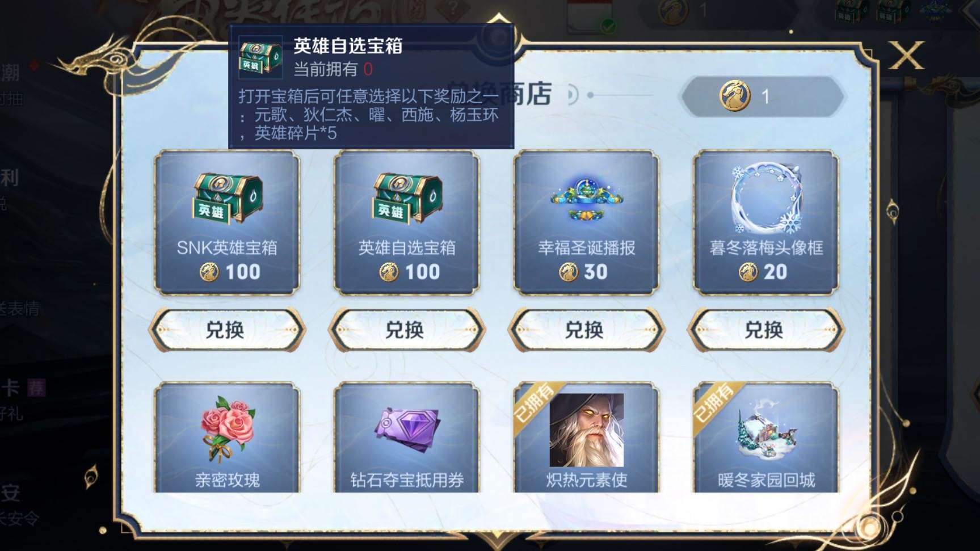980x551 pixels.
Task: Tap the coin balance display showing 1
Action: tap(762, 96)
